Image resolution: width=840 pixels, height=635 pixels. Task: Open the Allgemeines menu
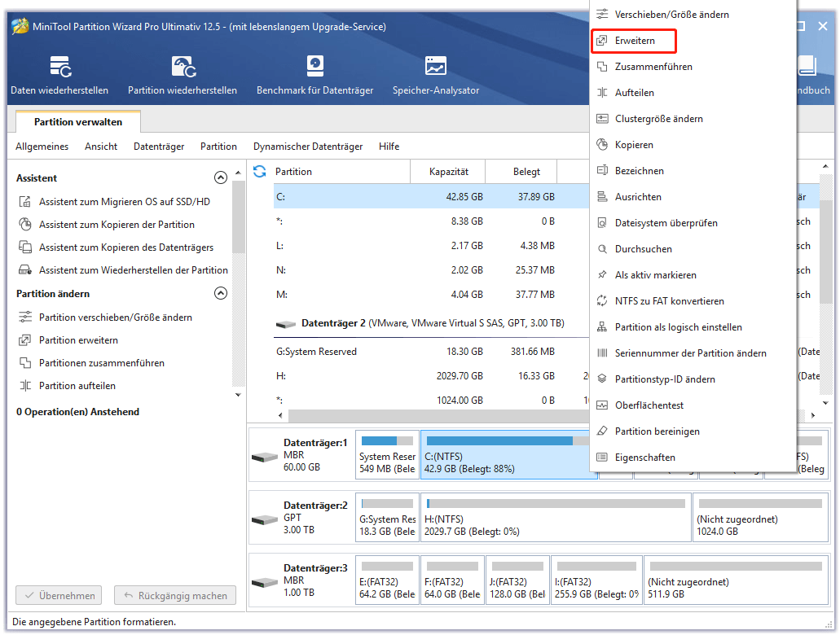point(42,147)
